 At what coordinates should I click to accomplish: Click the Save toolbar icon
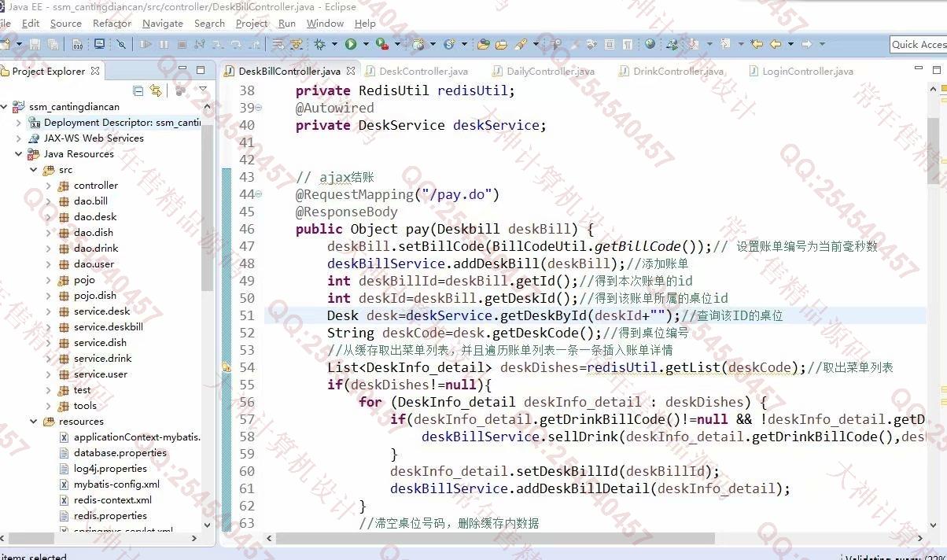[34, 45]
